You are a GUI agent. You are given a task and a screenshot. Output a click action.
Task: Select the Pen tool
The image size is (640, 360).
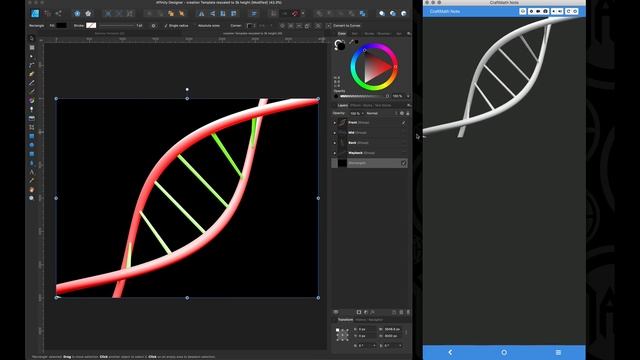pos(31,74)
